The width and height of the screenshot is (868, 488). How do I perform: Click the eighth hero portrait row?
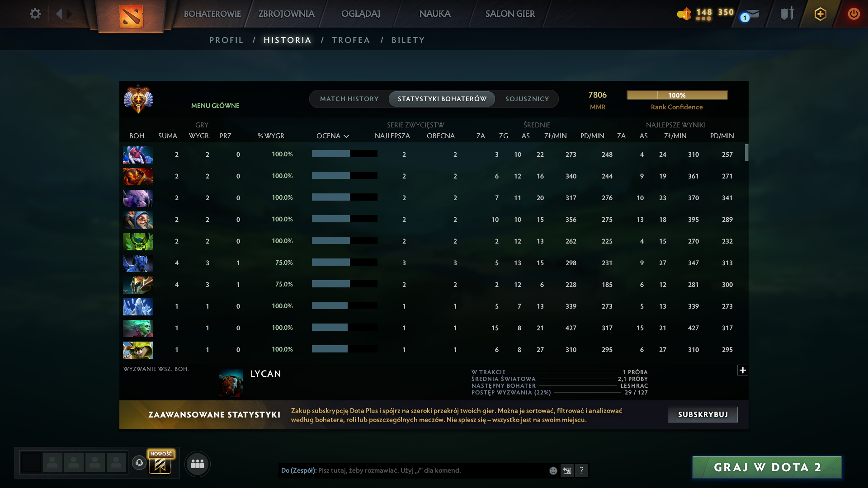point(138,306)
